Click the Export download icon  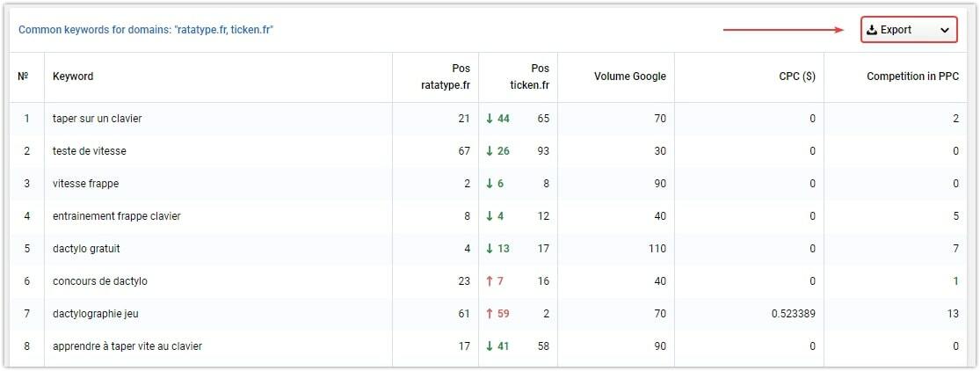click(873, 30)
